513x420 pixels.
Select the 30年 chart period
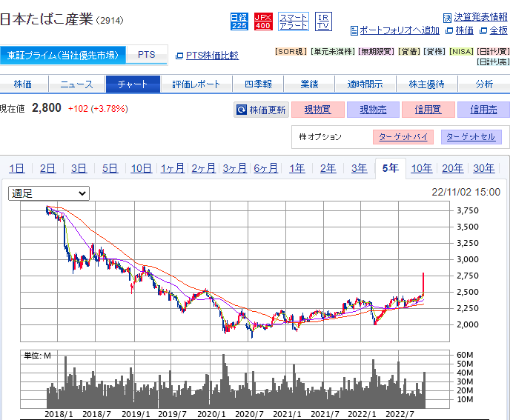(x=484, y=168)
